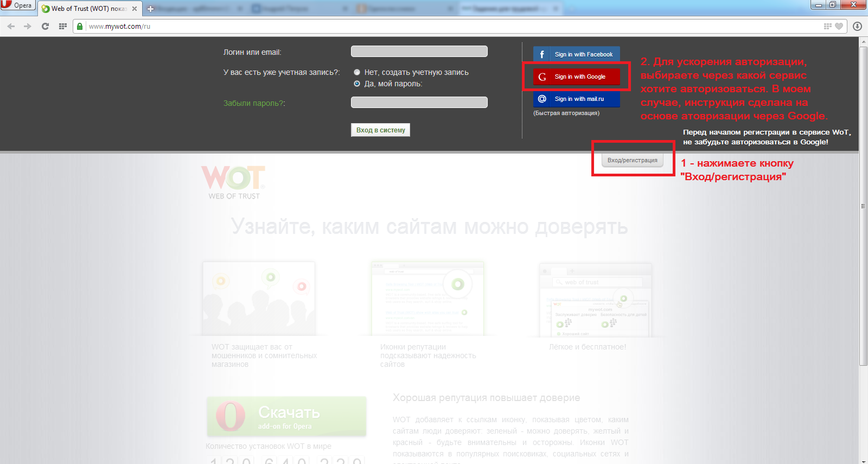Click the '(Быстрая авторизация)' caption

pos(566,113)
